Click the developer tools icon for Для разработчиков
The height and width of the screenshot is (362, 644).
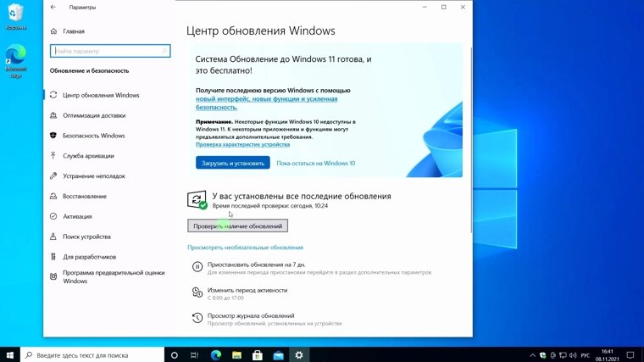(x=53, y=257)
